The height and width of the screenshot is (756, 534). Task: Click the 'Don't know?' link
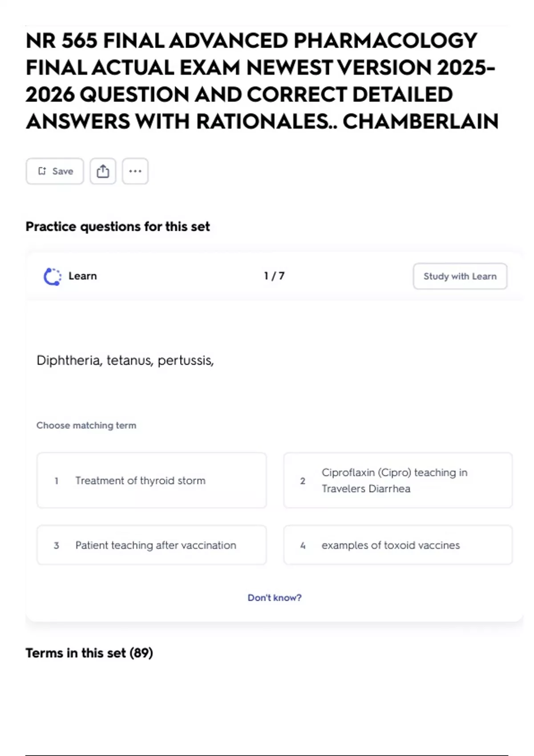(275, 598)
